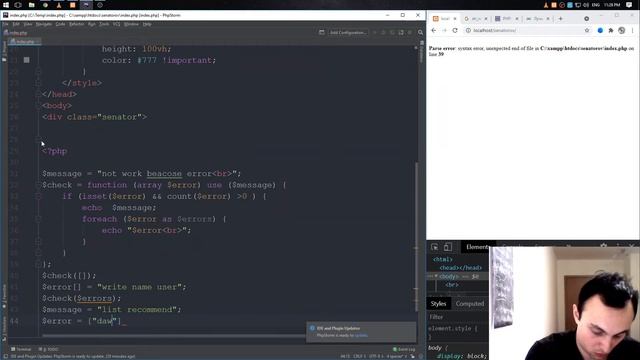Collapse the closing style tag fold marker
The width and height of the screenshot is (640, 360).
coord(38,83)
